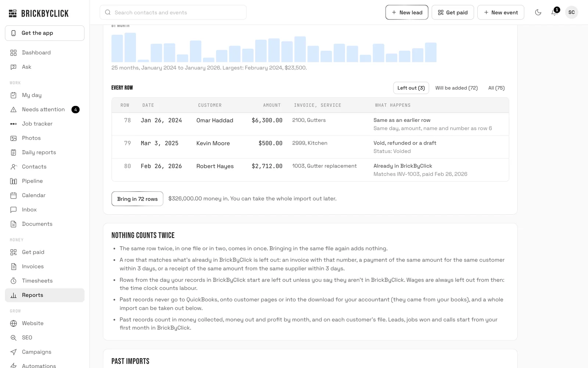The height and width of the screenshot is (368, 588).
Task: Click the Photos icon
Action: tap(14, 138)
